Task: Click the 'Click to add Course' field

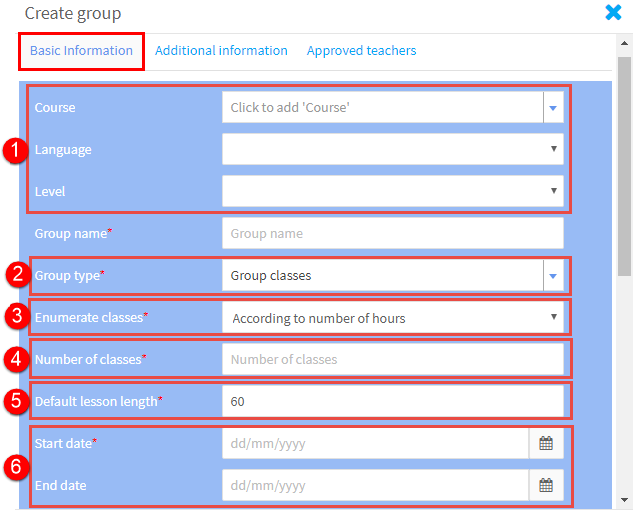Action: (382, 108)
